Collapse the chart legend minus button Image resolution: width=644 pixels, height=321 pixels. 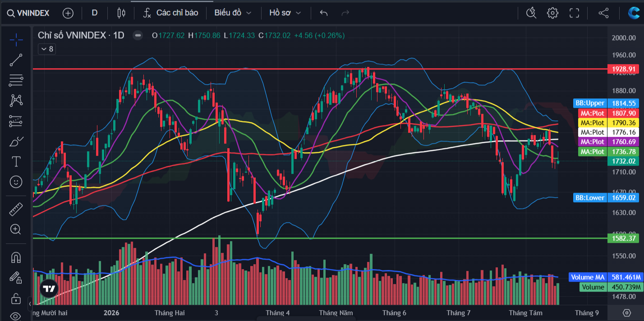pyautogui.click(x=138, y=35)
